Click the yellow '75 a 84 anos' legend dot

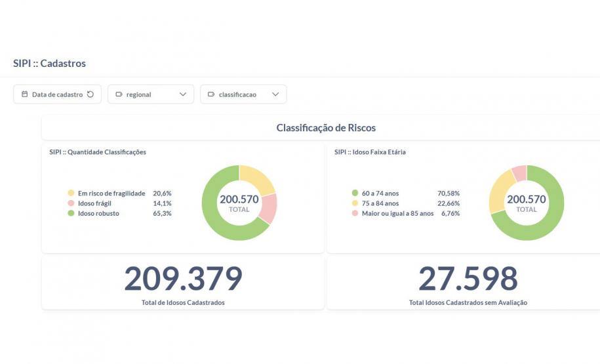pos(355,203)
